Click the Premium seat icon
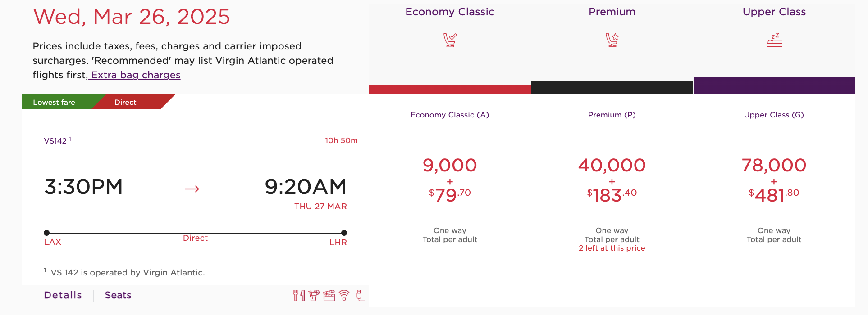Image resolution: width=868 pixels, height=315 pixels. pyautogui.click(x=612, y=40)
